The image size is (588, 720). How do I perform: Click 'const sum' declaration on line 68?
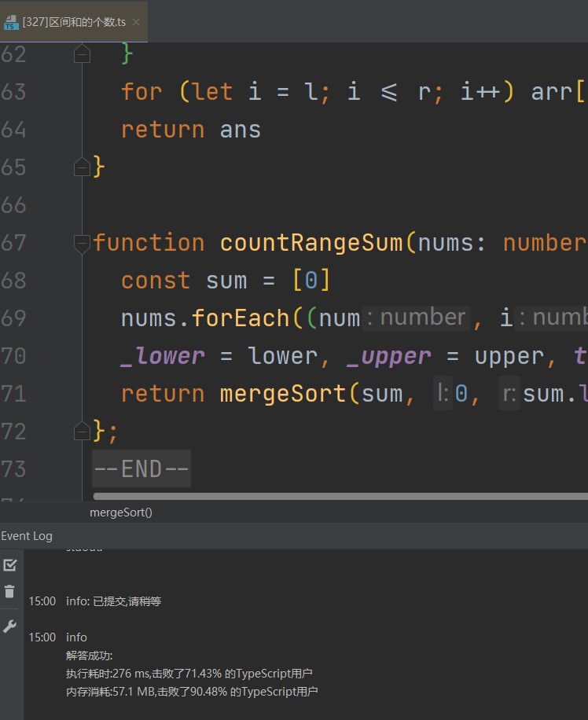(184, 281)
